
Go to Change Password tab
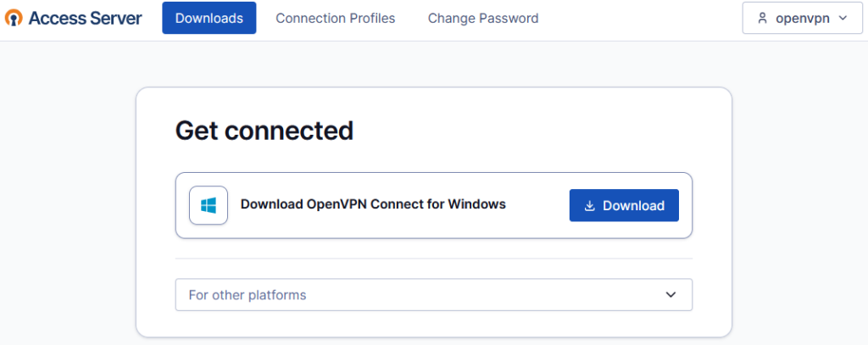click(x=483, y=19)
